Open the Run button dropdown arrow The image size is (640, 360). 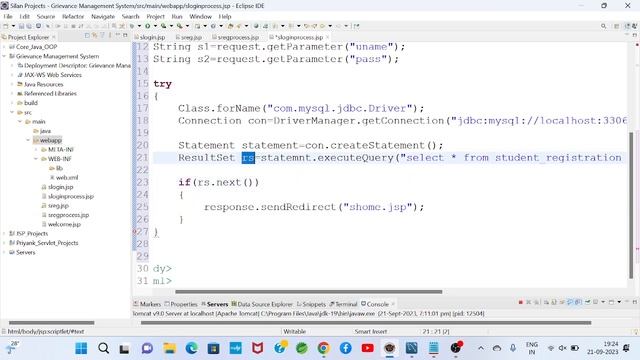point(155,26)
